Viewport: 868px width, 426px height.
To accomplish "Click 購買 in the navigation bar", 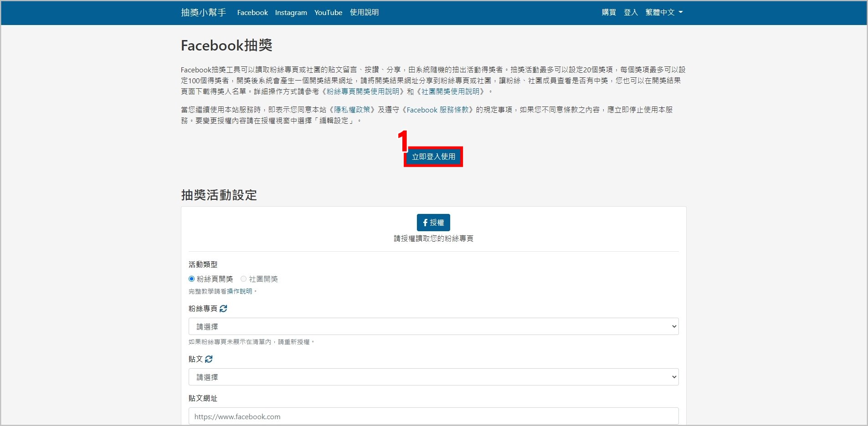I will [609, 12].
